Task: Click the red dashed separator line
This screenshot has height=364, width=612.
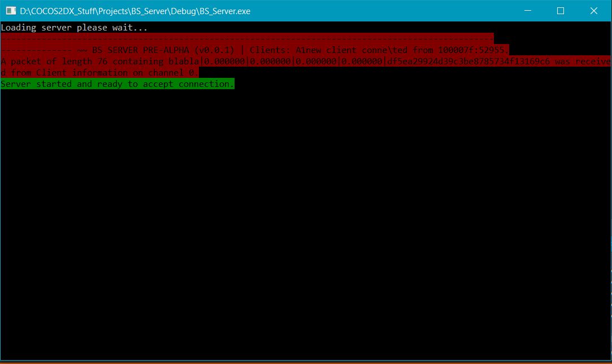Action: click(247, 38)
